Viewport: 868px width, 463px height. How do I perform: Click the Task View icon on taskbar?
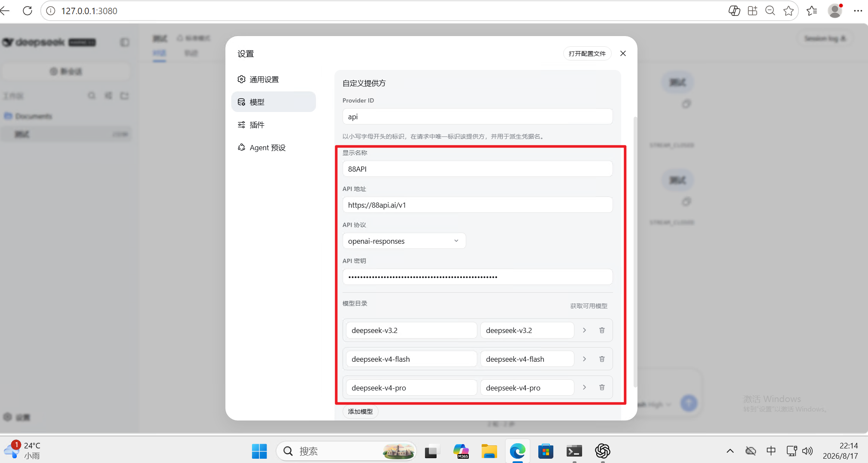(431, 451)
